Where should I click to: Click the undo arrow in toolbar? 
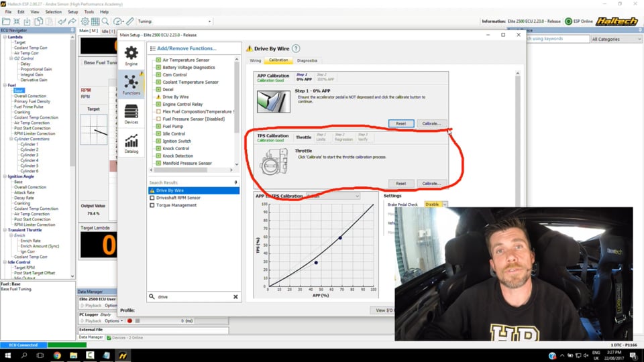coord(62,21)
